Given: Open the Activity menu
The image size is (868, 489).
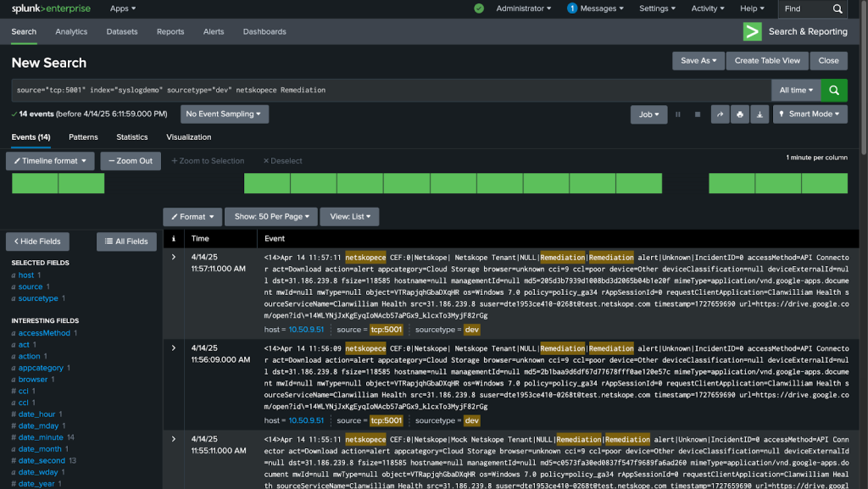Looking at the screenshot, I should [x=708, y=8].
